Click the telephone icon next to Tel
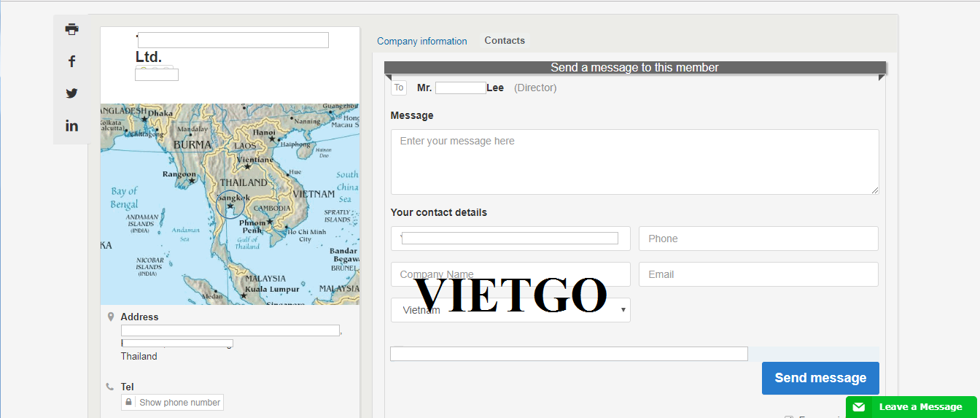Viewport: 980px width, 418px height. (x=110, y=387)
